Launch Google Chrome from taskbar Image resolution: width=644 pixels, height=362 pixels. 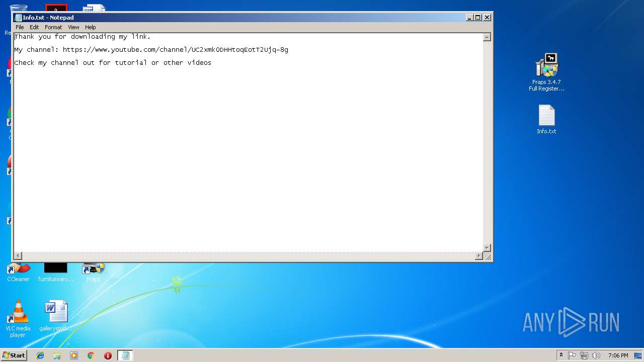(x=91, y=355)
